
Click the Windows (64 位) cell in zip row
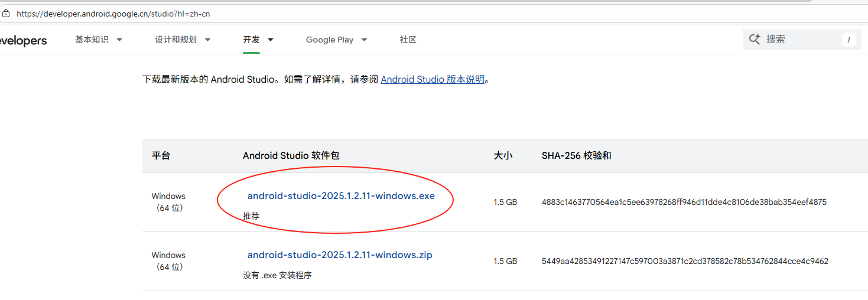pyautogui.click(x=168, y=261)
